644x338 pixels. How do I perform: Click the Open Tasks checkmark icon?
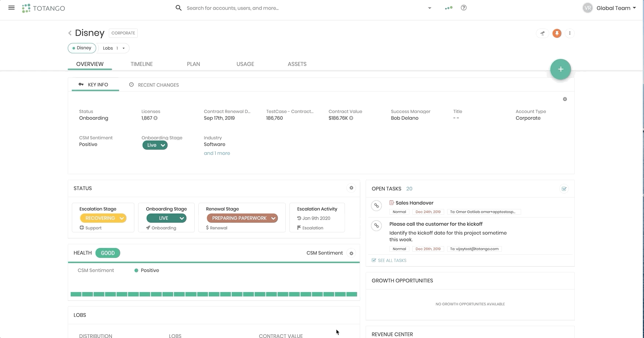tap(564, 189)
